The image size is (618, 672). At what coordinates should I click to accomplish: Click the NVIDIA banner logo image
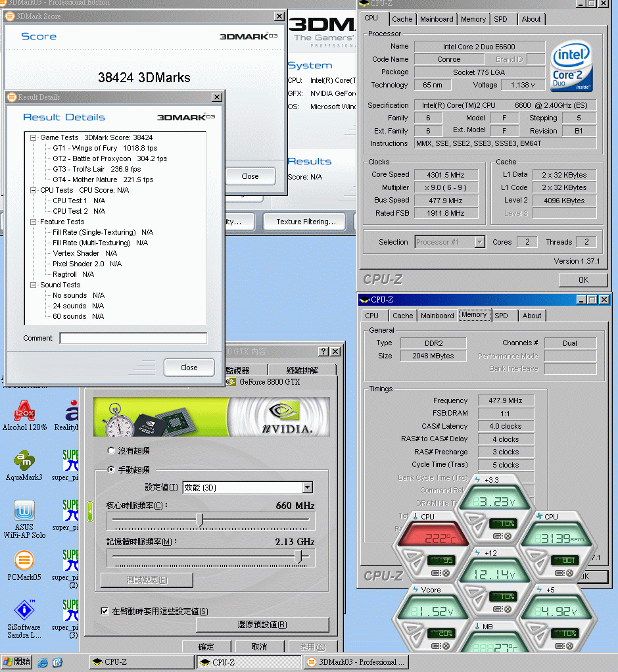click(212, 417)
